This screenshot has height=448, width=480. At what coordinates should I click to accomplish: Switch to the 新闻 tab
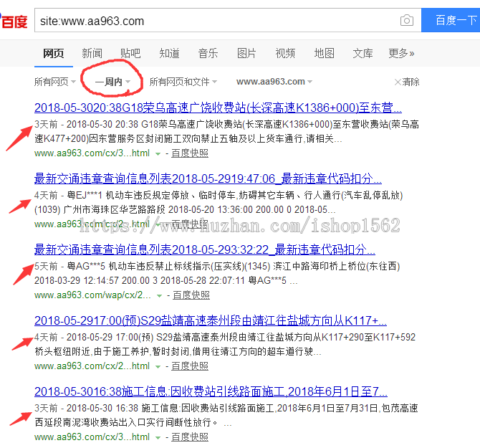[x=92, y=53]
